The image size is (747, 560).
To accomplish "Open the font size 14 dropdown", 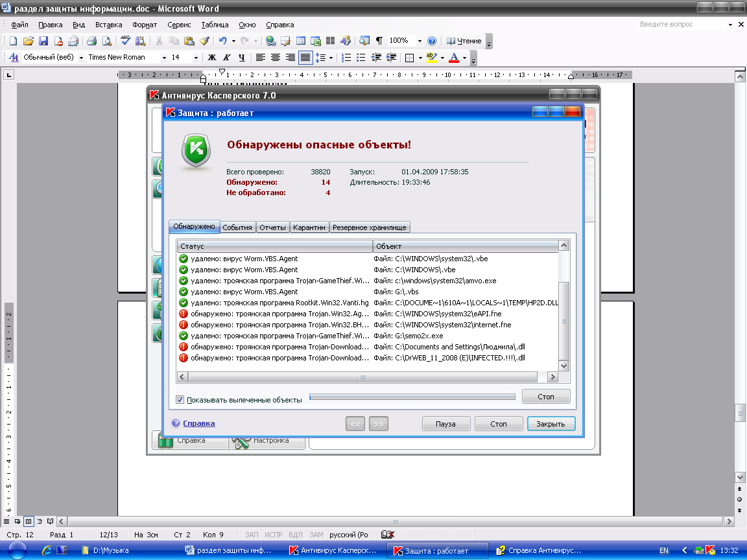I will coord(196,58).
